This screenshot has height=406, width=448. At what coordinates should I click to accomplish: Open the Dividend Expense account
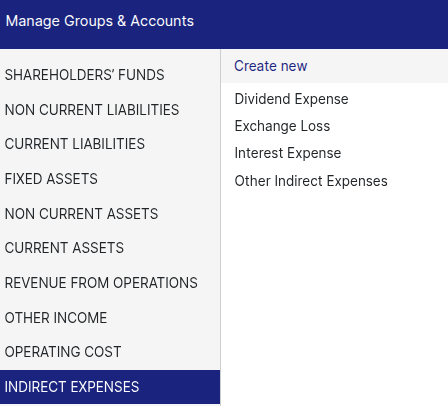[291, 99]
